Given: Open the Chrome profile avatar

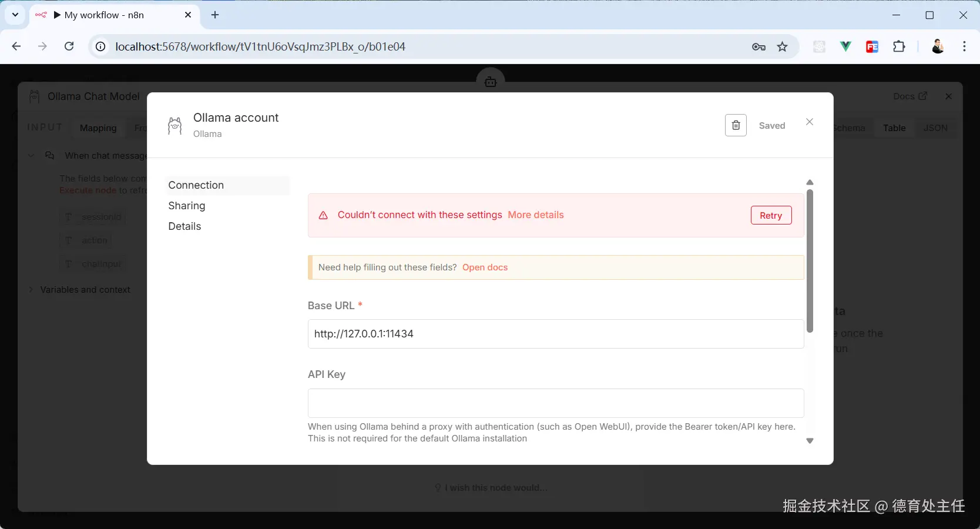Looking at the screenshot, I should (938, 46).
